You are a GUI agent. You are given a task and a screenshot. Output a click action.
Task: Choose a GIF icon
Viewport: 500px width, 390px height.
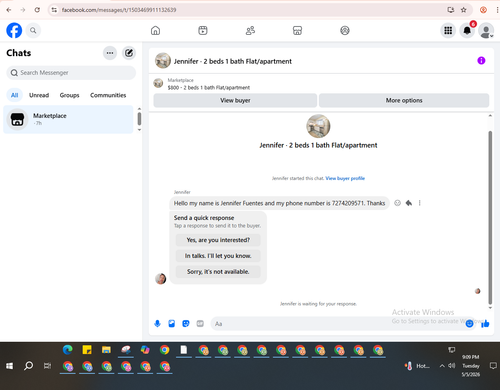tap(200, 324)
